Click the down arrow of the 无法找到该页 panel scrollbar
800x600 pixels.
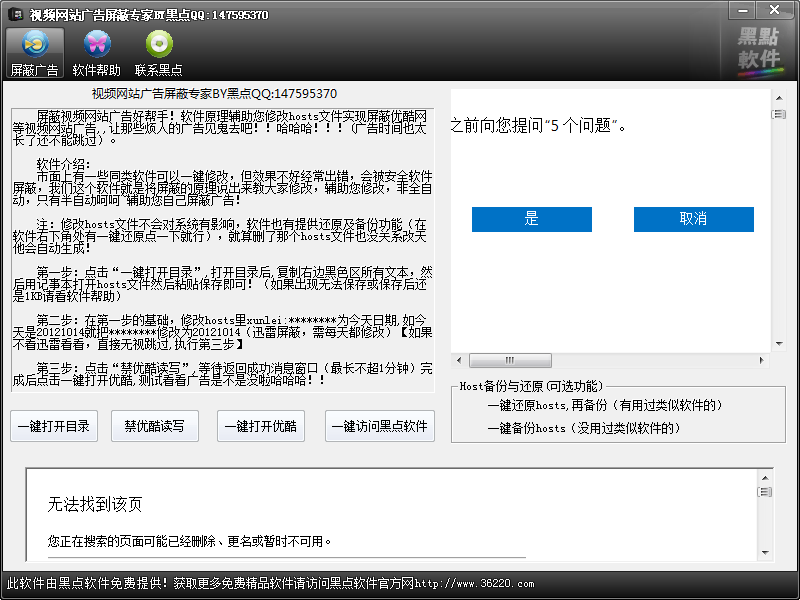[765, 552]
